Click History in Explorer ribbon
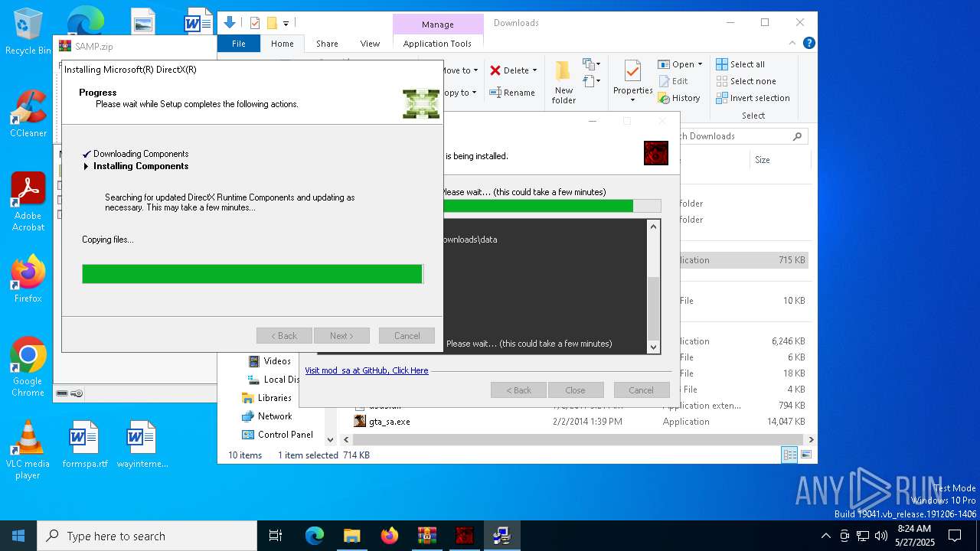 click(679, 98)
